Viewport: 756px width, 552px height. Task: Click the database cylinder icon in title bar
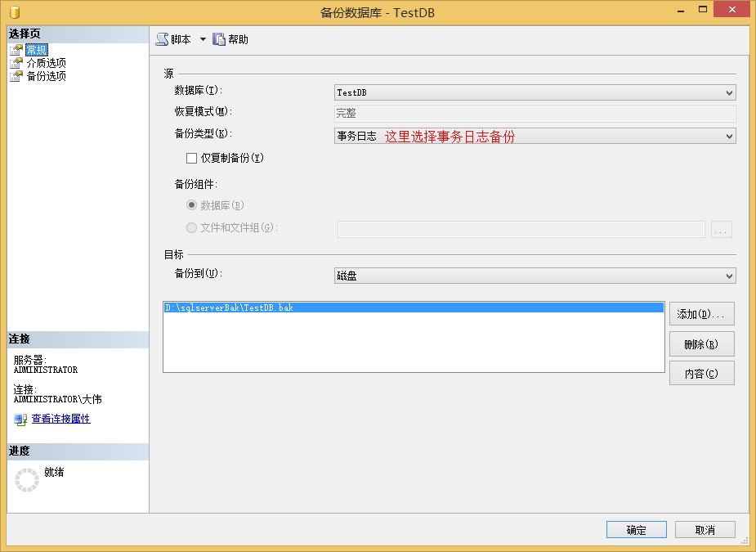click(15, 12)
